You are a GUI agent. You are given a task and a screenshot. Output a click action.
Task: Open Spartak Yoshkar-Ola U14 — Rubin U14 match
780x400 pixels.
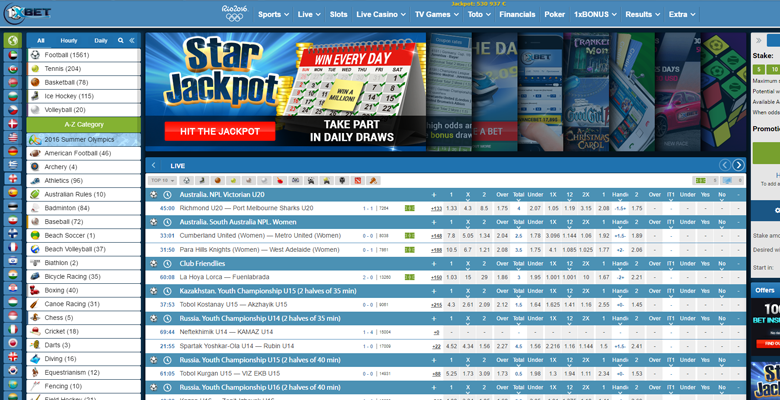coord(237,346)
